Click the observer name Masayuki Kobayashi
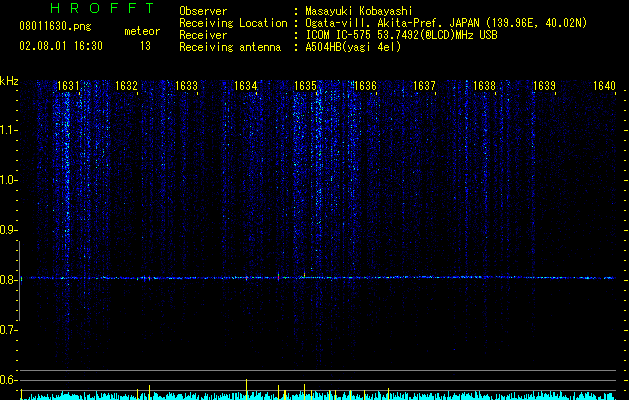The height and width of the screenshot is (400, 629). 359,12
